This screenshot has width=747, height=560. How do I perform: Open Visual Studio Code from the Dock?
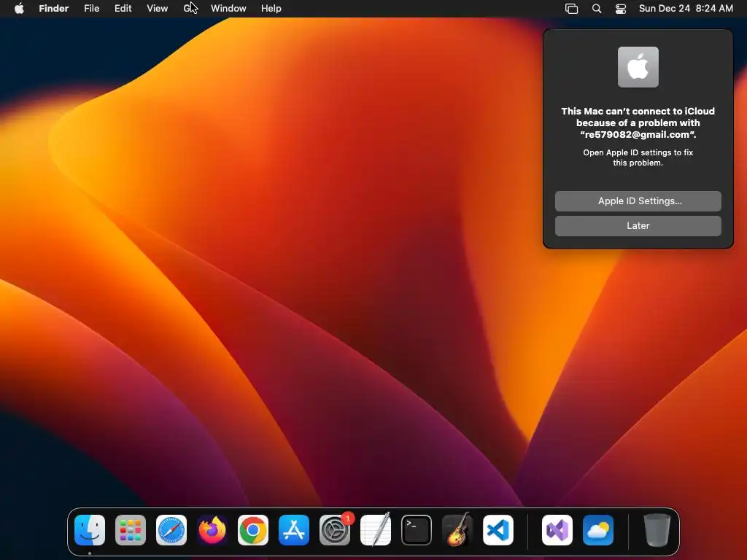click(x=498, y=529)
